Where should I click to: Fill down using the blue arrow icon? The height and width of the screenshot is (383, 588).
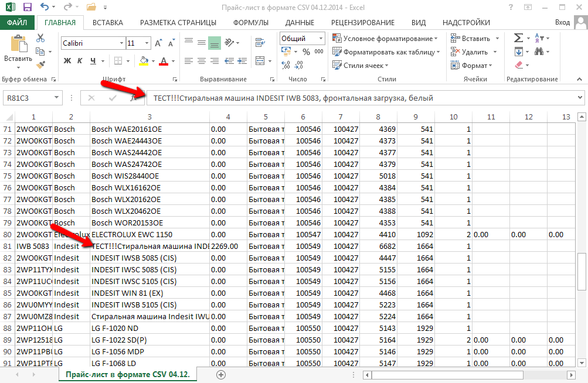click(x=519, y=52)
